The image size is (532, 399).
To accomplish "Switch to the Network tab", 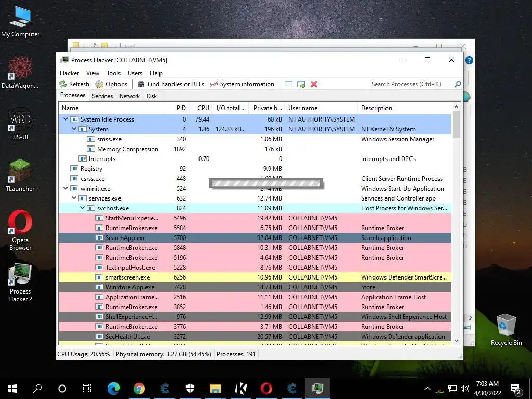I will coord(129,96).
